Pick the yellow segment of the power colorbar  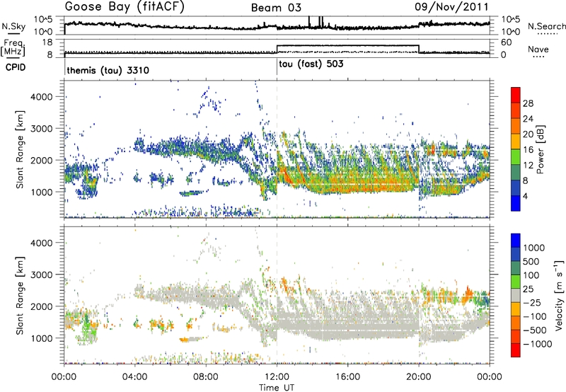(x=516, y=141)
